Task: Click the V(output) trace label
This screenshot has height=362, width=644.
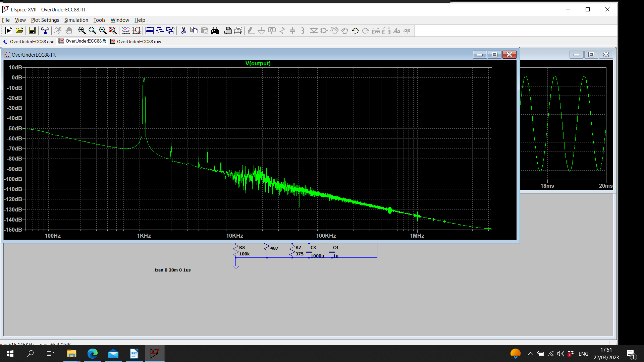Action: pyautogui.click(x=258, y=64)
